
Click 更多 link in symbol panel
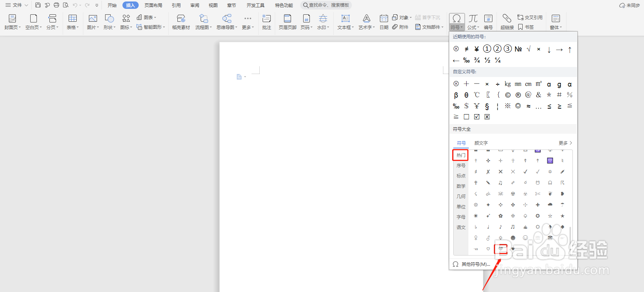[565, 143]
